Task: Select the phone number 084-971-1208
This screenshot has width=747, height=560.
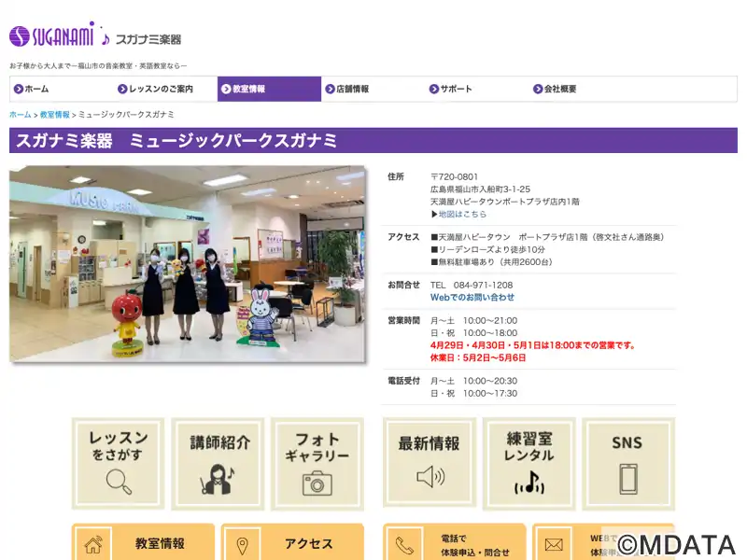Action: [483, 286]
